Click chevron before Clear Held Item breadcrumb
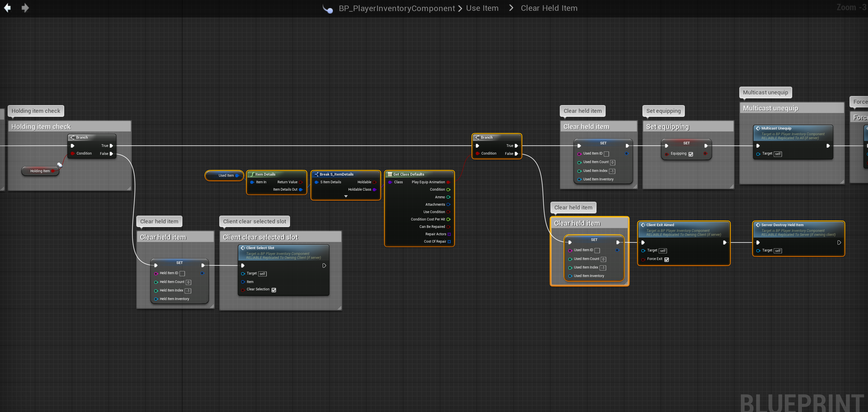 [x=511, y=8]
